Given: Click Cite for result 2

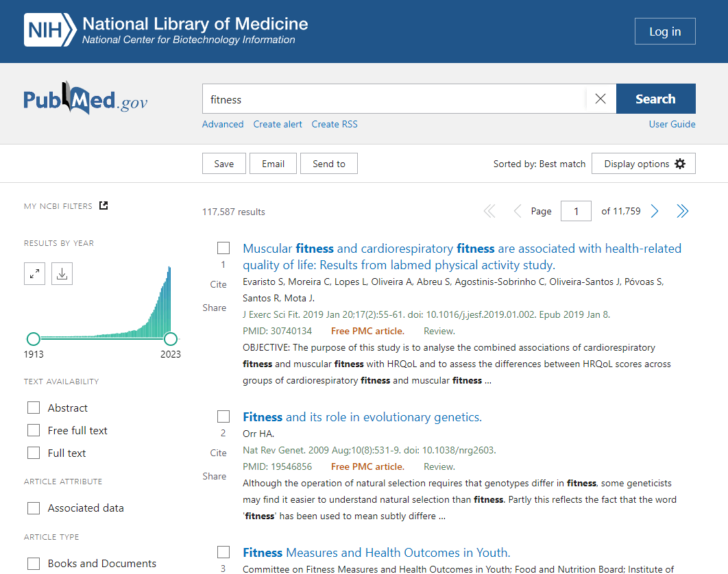Looking at the screenshot, I should [218, 453].
